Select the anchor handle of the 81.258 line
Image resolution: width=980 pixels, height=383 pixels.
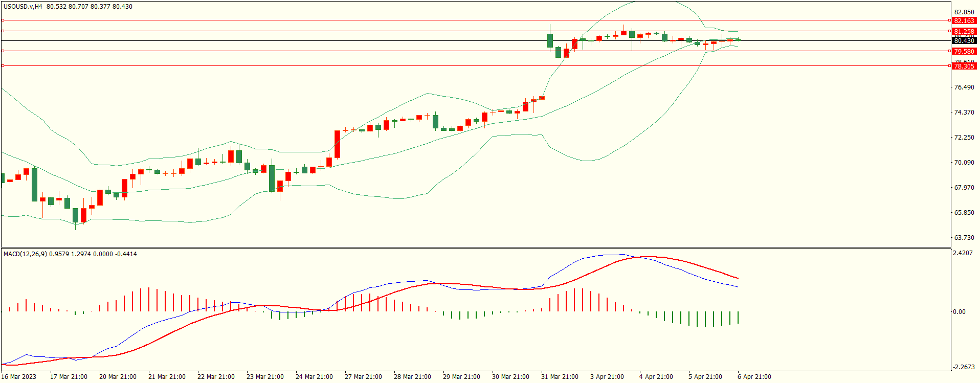click(3, 31)
